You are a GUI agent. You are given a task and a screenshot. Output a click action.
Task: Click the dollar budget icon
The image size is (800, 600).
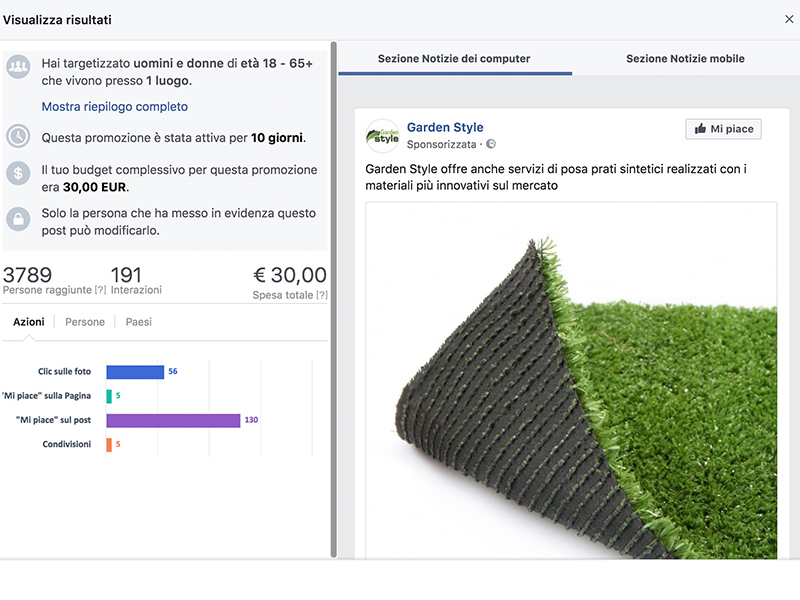coord(18,173)
